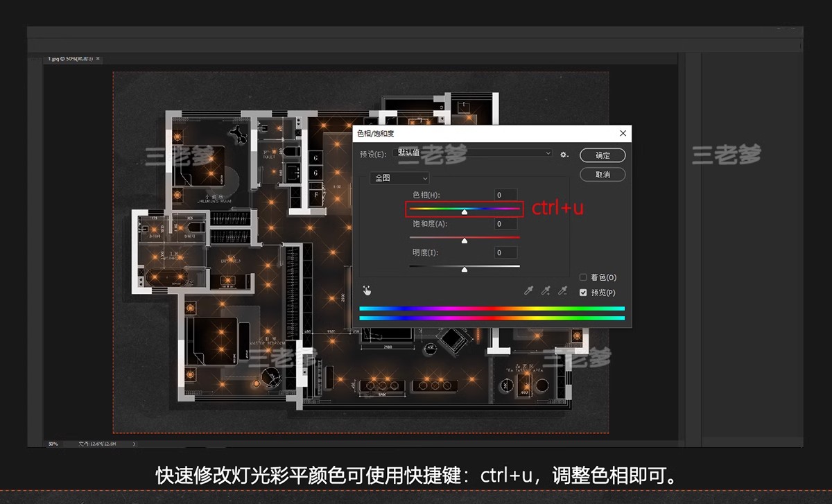The height and width of the screenshot is (504, 832).
Task: Toggle the 预览(P) preview checkbox
Action: pyautogui.click(x=583, y=293)
